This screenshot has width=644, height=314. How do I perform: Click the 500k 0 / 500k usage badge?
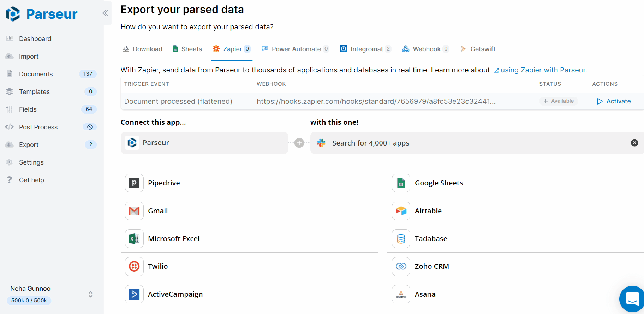coord(29,301)
